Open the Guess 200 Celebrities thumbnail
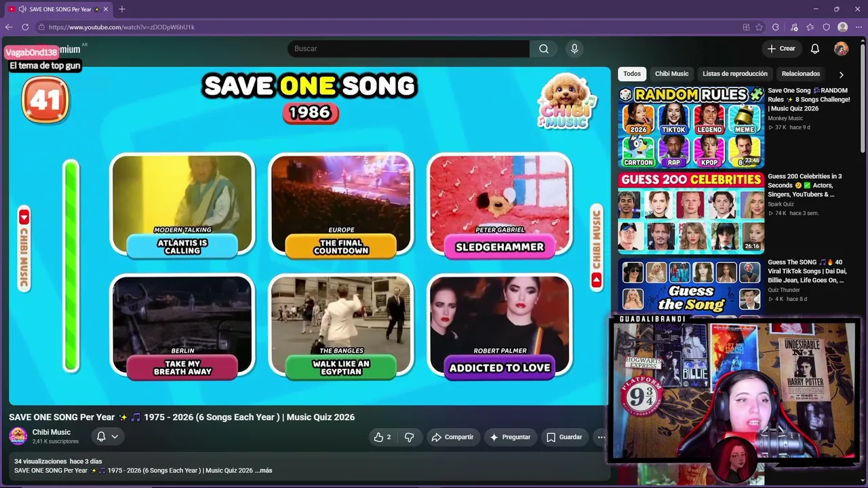The height and width of the screenshot is (488, 868). pos(691,212)
